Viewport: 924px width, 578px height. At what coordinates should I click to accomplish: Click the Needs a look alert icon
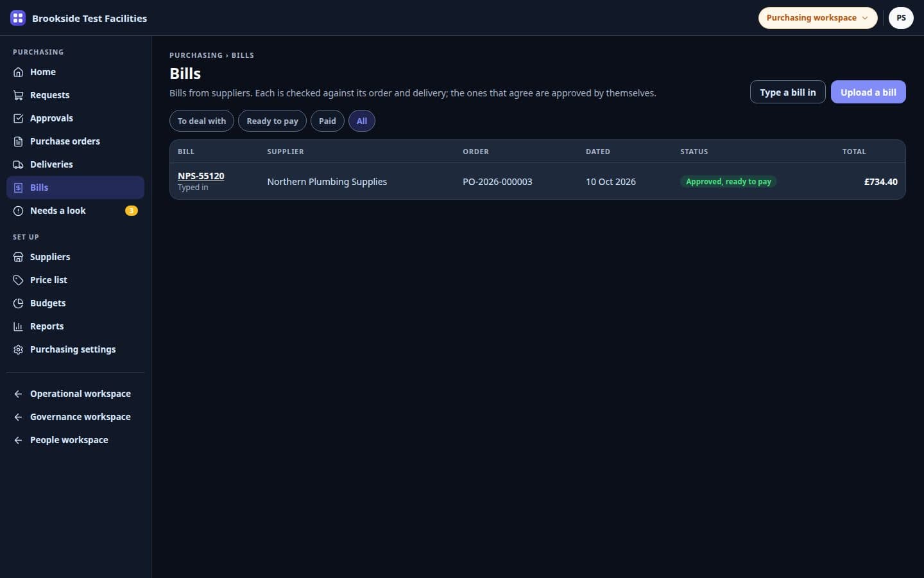click(x=18, y=211)
